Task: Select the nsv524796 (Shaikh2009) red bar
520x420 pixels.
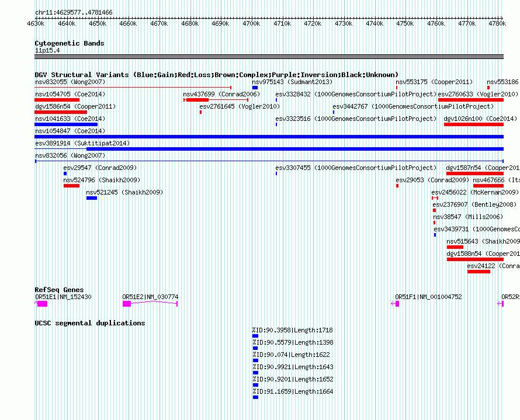Action: (72, 186)
